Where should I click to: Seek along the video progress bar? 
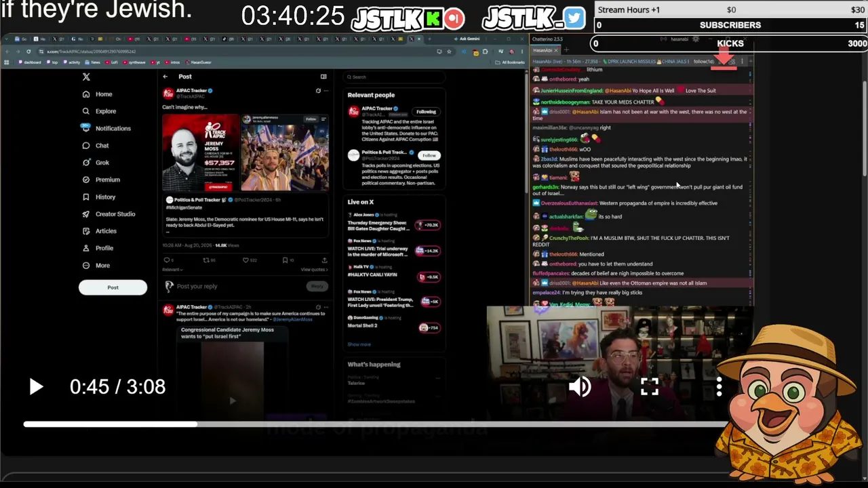[x=376, y=424]
